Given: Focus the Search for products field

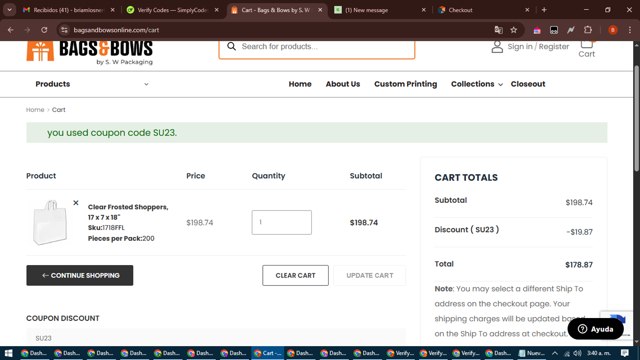Looking at the screenshot, I should coord(317,48).
